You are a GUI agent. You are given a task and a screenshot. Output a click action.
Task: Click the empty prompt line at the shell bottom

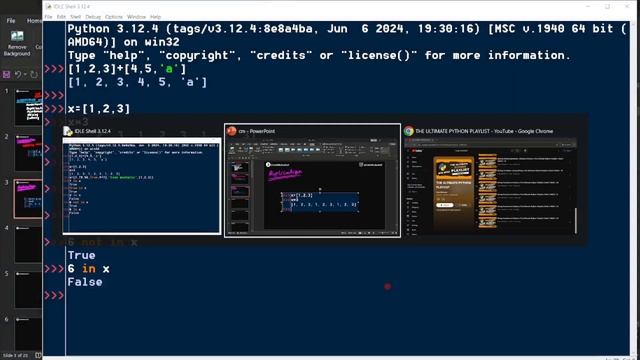pos(347,296)
